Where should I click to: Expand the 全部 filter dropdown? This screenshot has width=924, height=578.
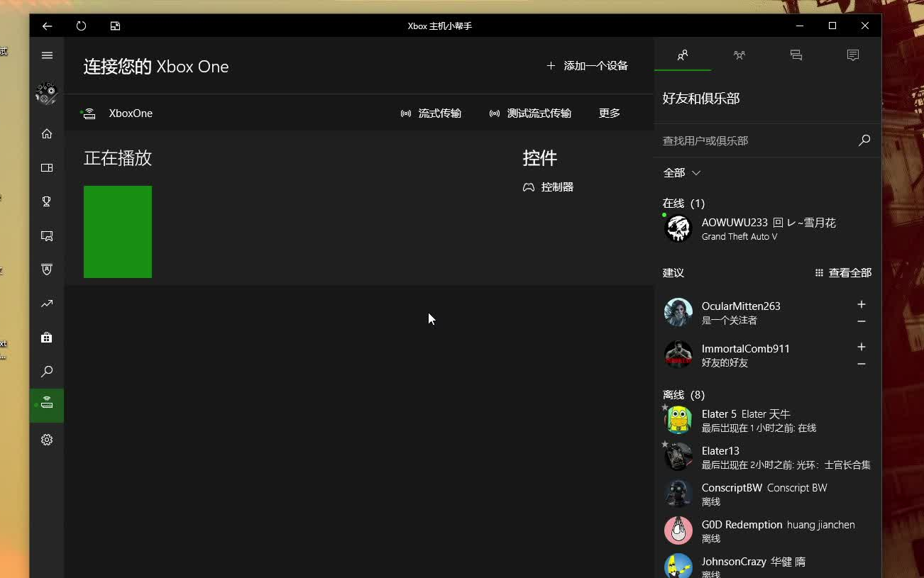tap(682, 173)
